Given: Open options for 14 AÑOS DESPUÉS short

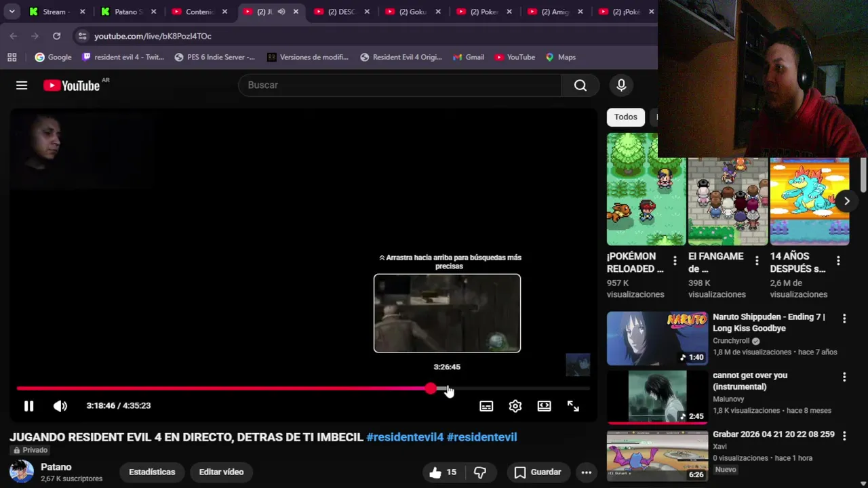Looking at the screenshot, I should 838,261.
